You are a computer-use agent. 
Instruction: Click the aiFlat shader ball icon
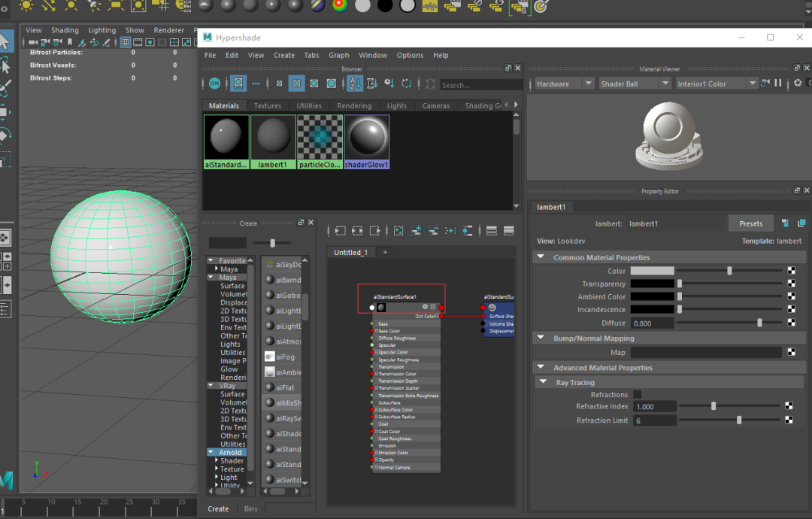[x=270, y=387]
